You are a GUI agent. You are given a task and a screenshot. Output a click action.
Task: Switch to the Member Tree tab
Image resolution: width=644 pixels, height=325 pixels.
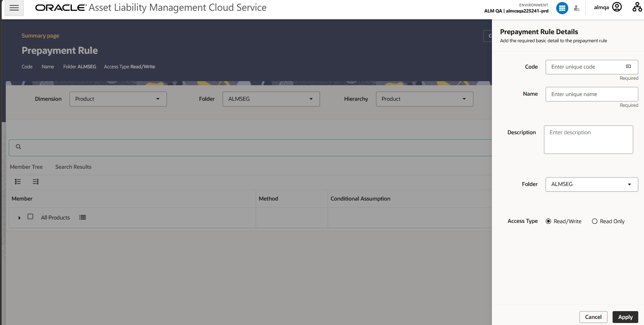[26, 167]
